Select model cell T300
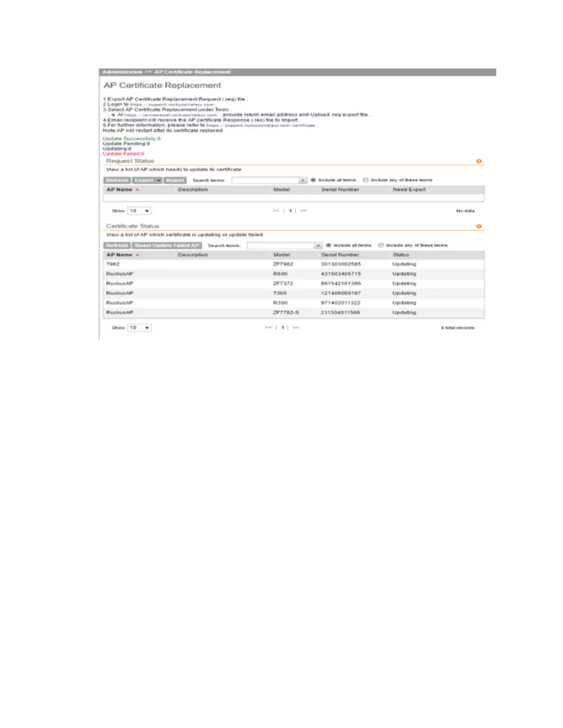Screen dimensions: 563x728 point(280,293)
